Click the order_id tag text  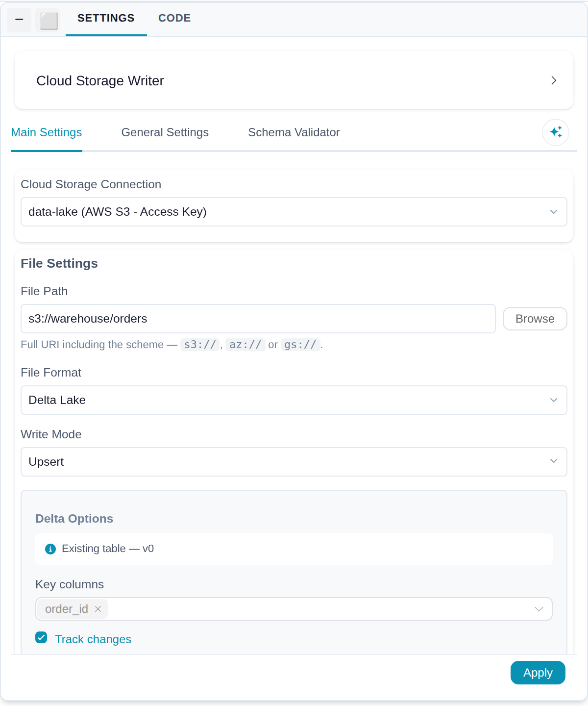click(x=67, y=609)
